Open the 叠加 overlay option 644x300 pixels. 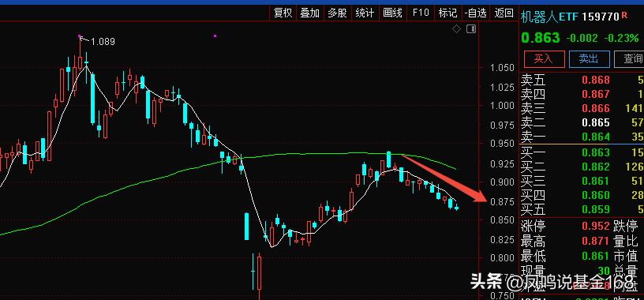pos(309,13)
